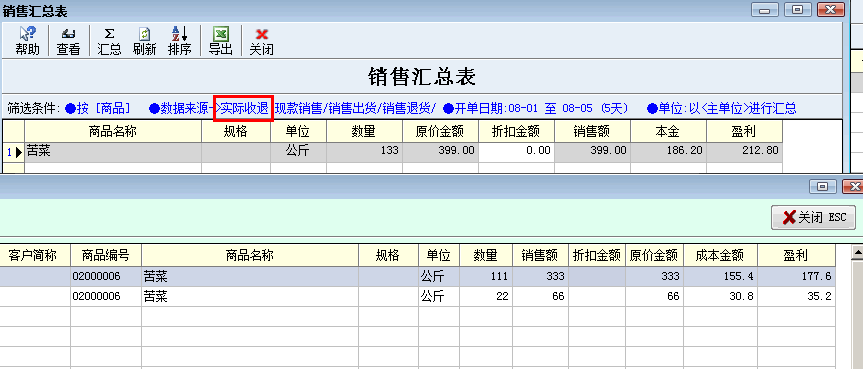Click the cost amount cell 155.4
The image size is (863, 369).
pos(719,276)
